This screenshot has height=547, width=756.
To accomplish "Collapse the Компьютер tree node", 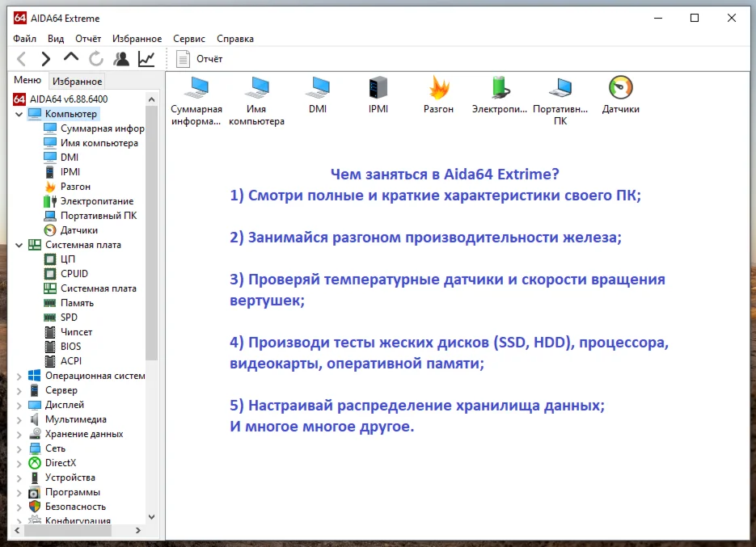I will (19, 114).
